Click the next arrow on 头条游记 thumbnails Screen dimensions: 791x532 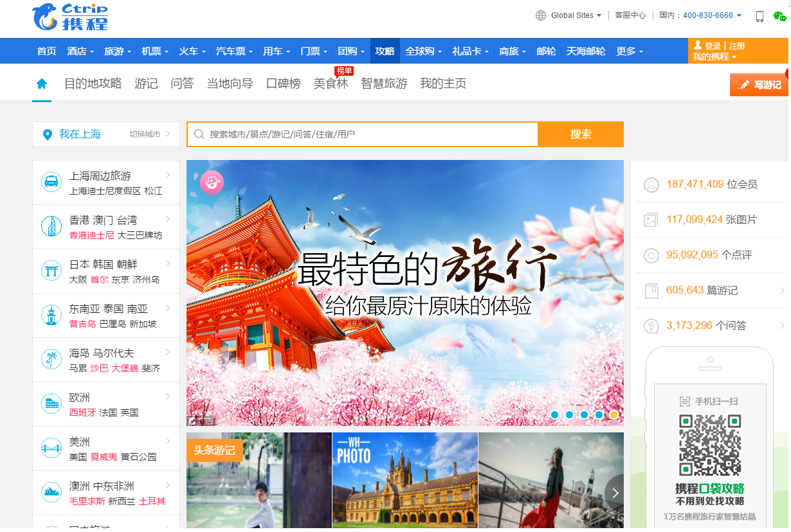615,493
